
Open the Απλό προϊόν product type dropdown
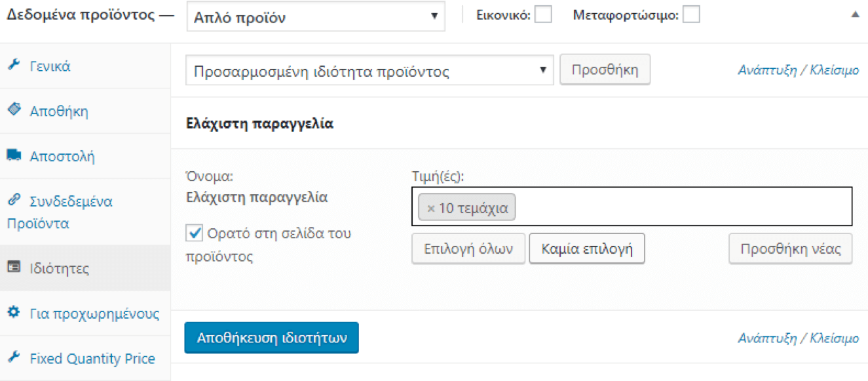point(315,17)
